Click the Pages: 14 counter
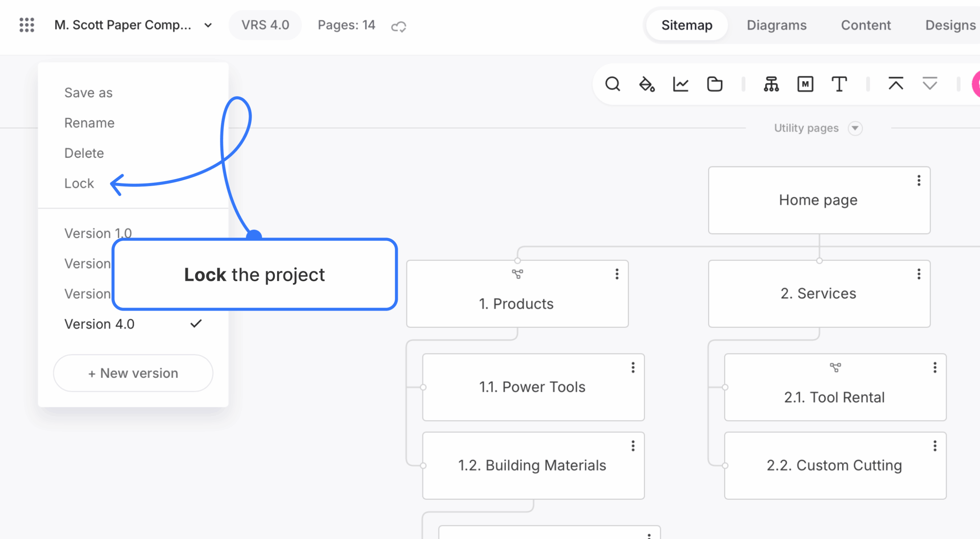Image resolution: width=980 pixels, height=539 pixels. pyautogui.click(x=346, y=25)
